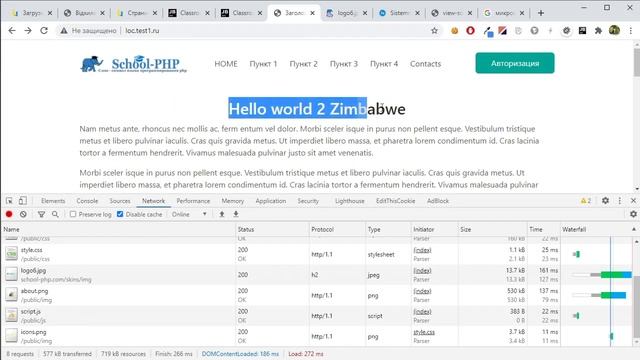Open DevTools settings gear
The height and width of the screenshot is (360, 640).
coord(605,200)
